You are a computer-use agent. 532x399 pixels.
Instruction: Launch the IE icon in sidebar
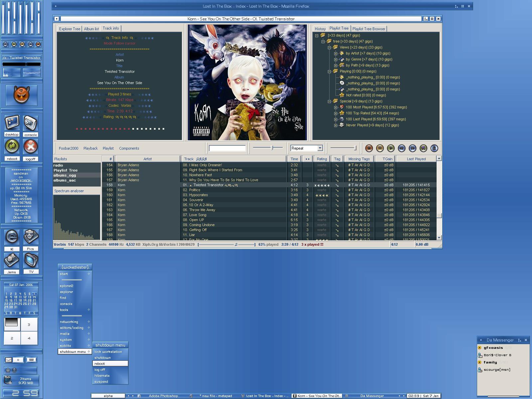[12, 237]
